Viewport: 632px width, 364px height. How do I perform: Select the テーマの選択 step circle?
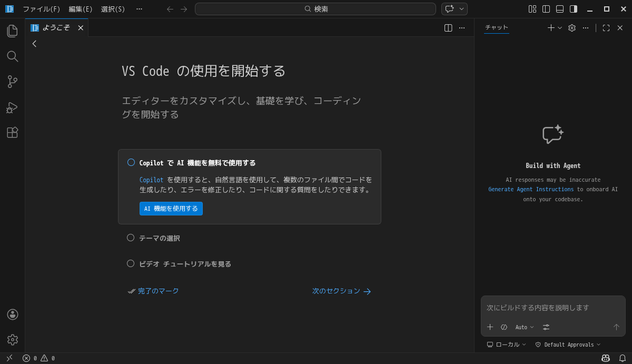click(131, 238)
